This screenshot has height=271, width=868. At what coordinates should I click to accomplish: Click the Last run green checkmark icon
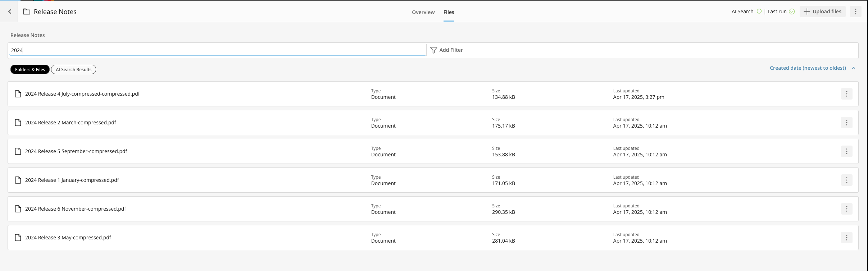pyautogui.click(x=792, y=12)
